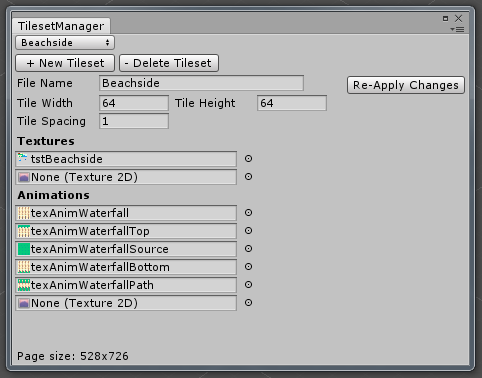The image size is (482, 378).
Task: Click the Tile Spacing label
Action: (51, 121)
